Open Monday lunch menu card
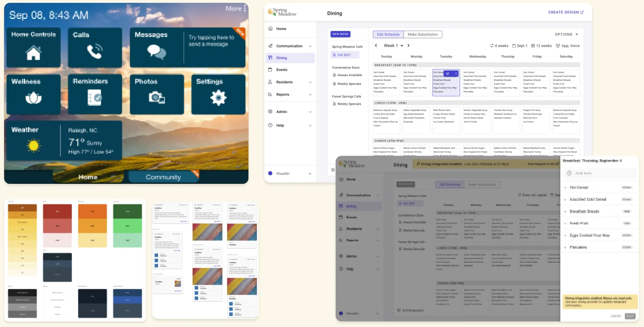 [416, 120]
